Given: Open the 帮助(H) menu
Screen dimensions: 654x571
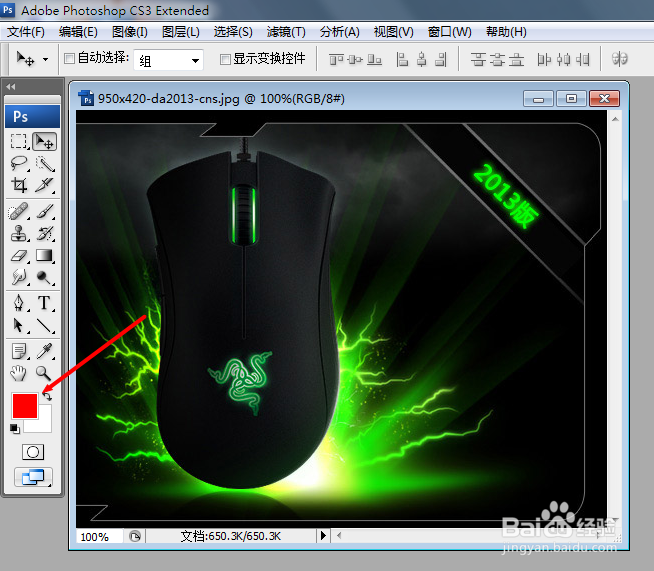Looking at the screenshot, I should tap(506, 32).
